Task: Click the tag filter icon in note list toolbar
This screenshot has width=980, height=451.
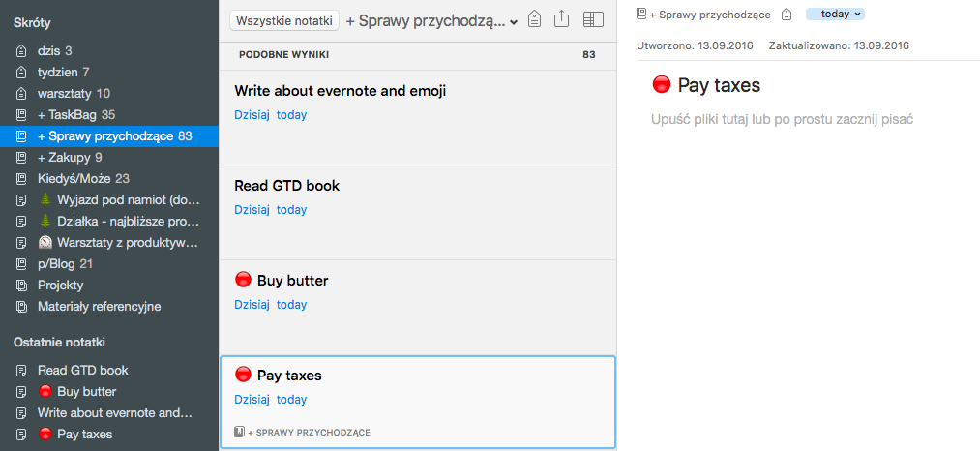Action: click(534, 18)
